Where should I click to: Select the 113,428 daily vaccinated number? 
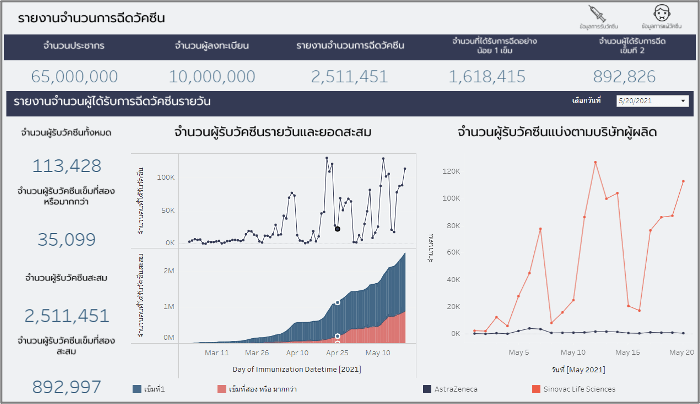[67, 166]
